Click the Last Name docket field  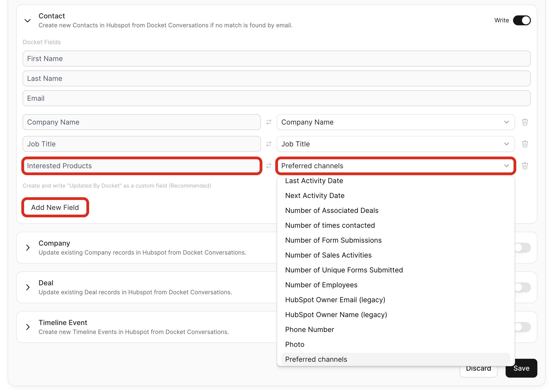276,78
